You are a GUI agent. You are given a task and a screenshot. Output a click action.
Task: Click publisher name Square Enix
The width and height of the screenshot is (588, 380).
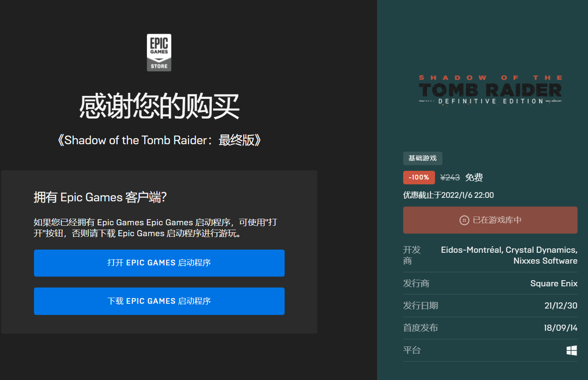point(554,283)
